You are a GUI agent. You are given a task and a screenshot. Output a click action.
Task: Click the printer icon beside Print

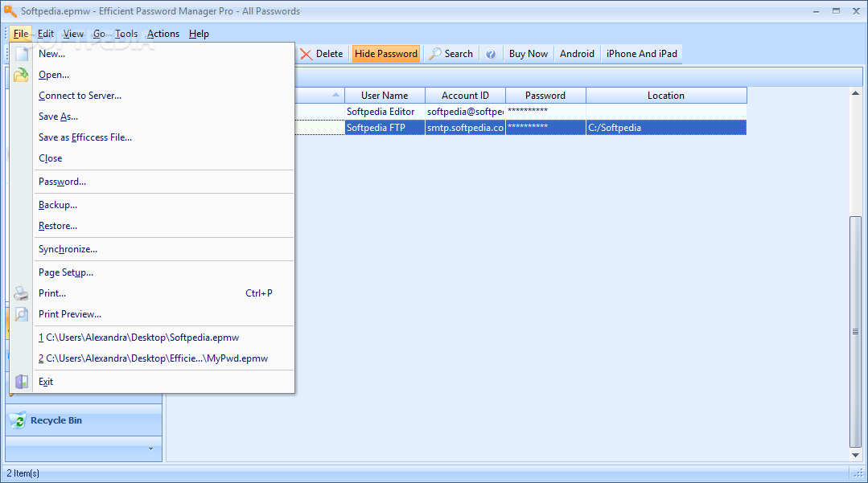(x=21, y=293)
